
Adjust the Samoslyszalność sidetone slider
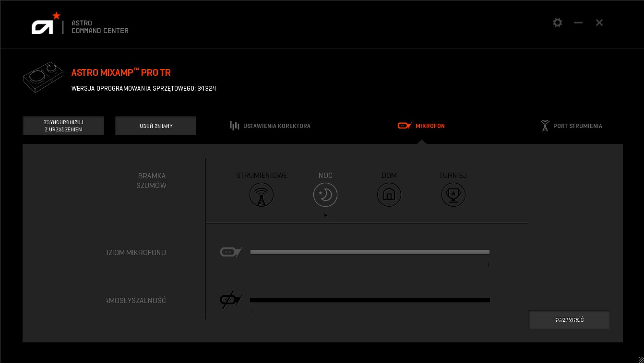(x=370, y=300)
